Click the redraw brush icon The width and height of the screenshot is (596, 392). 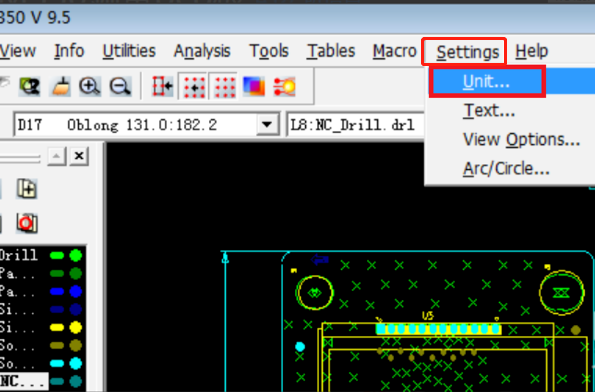pos(61,86)
